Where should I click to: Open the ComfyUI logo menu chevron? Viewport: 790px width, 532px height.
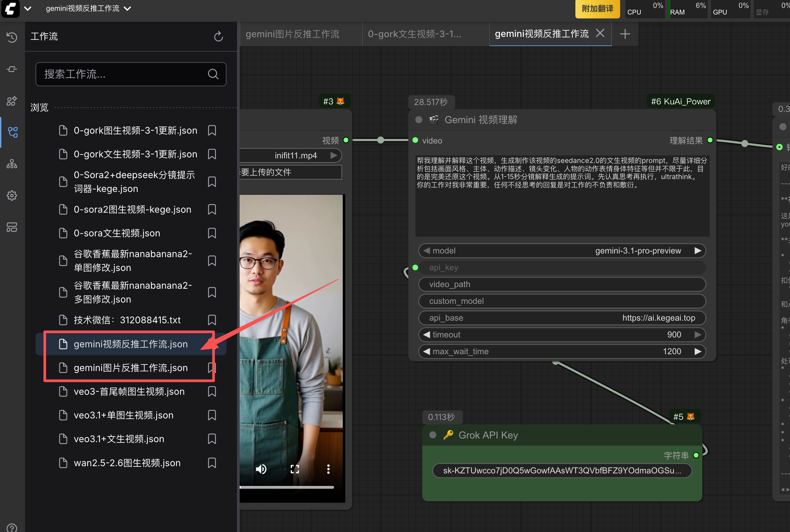coord(28,9)
